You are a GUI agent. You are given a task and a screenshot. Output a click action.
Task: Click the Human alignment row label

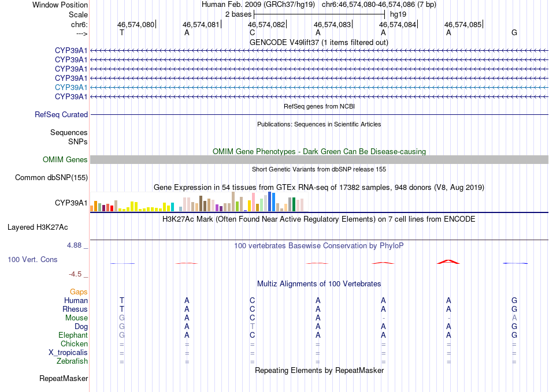[76, 301]
